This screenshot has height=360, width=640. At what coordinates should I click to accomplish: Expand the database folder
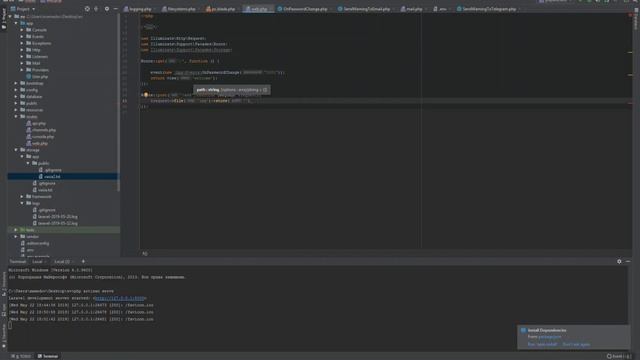pos(16,97)
